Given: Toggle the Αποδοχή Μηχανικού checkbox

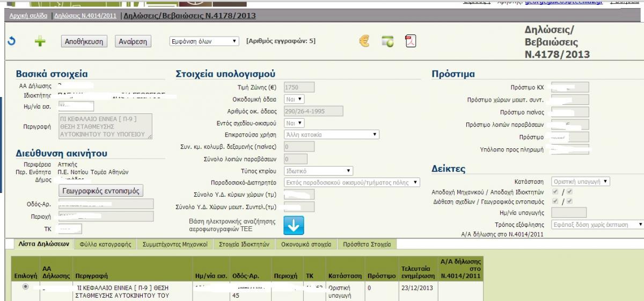Looking at the screenshot, I should [555, 192].
